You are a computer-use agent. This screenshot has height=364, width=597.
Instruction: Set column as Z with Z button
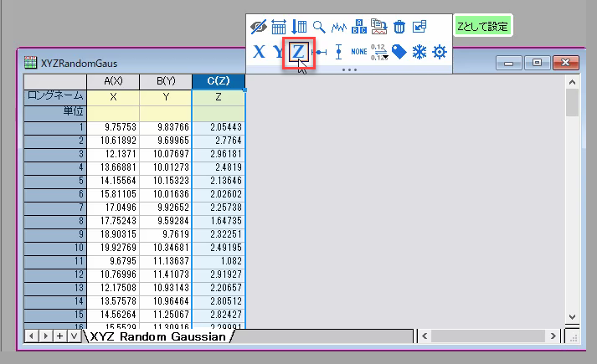pyautogui.click(x=298, y=52)
